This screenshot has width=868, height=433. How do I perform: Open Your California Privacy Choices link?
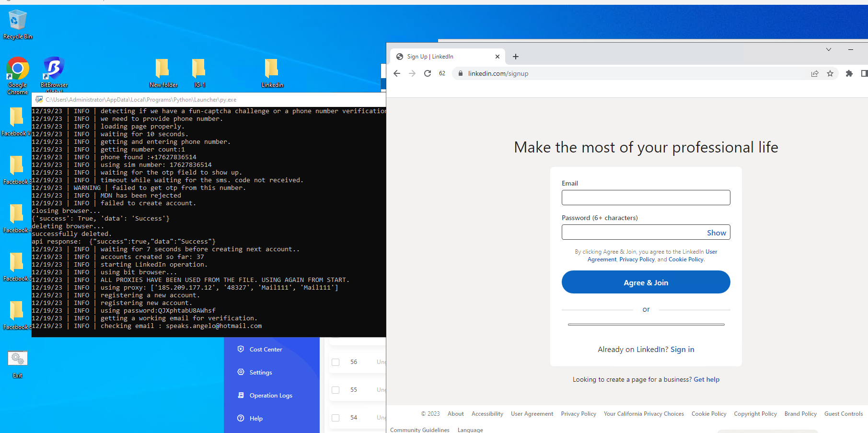coord(644,414)
